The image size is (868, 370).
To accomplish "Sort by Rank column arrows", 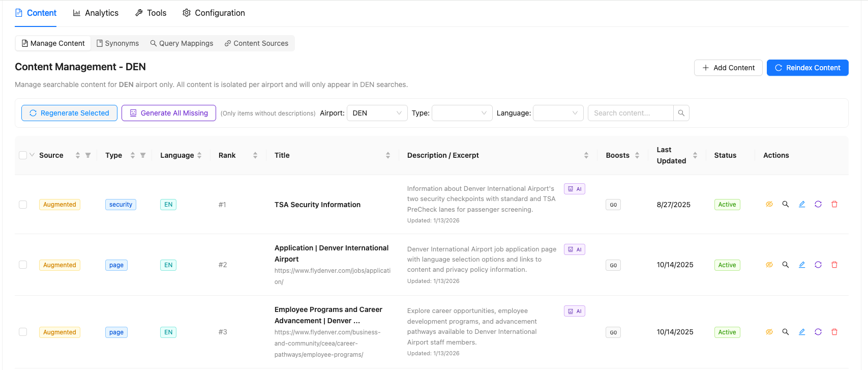I will click(255, 155).
